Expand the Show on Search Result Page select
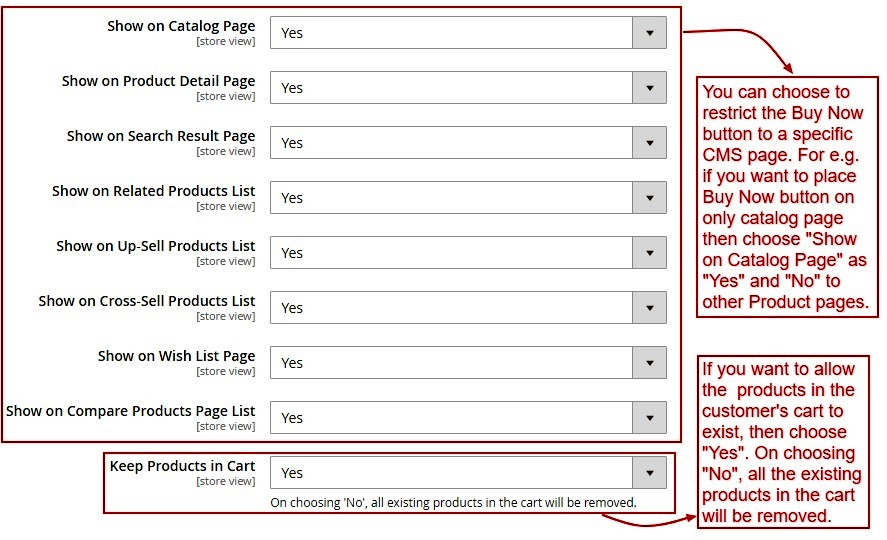 [x=452, y=143]
